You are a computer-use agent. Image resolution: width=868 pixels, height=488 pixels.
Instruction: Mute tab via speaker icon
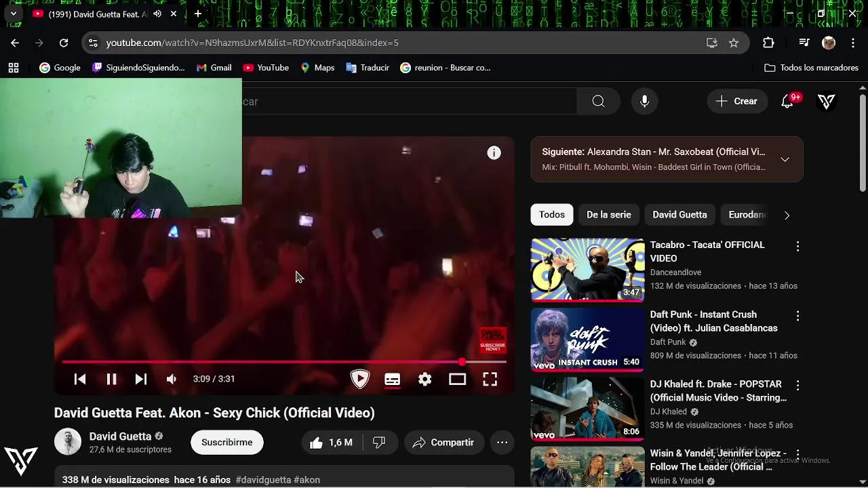[x=157, y=14]
